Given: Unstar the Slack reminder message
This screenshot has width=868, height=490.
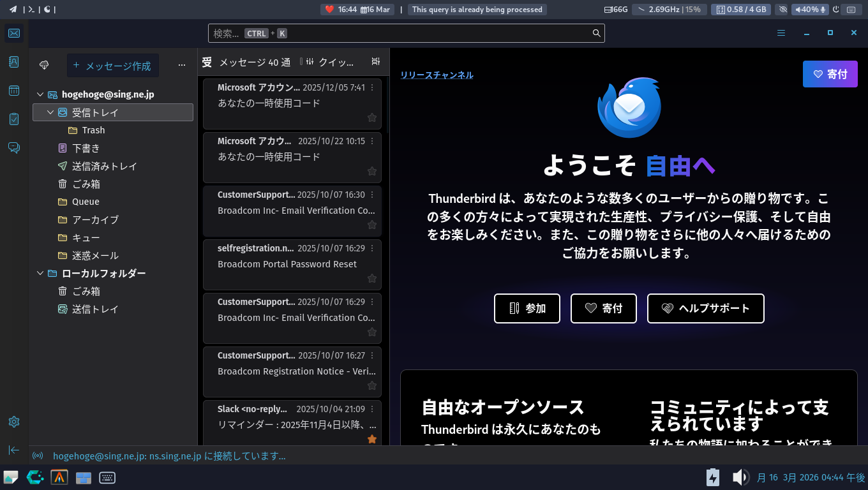Looking at the screenshot, I should click(x=372, y=440).
